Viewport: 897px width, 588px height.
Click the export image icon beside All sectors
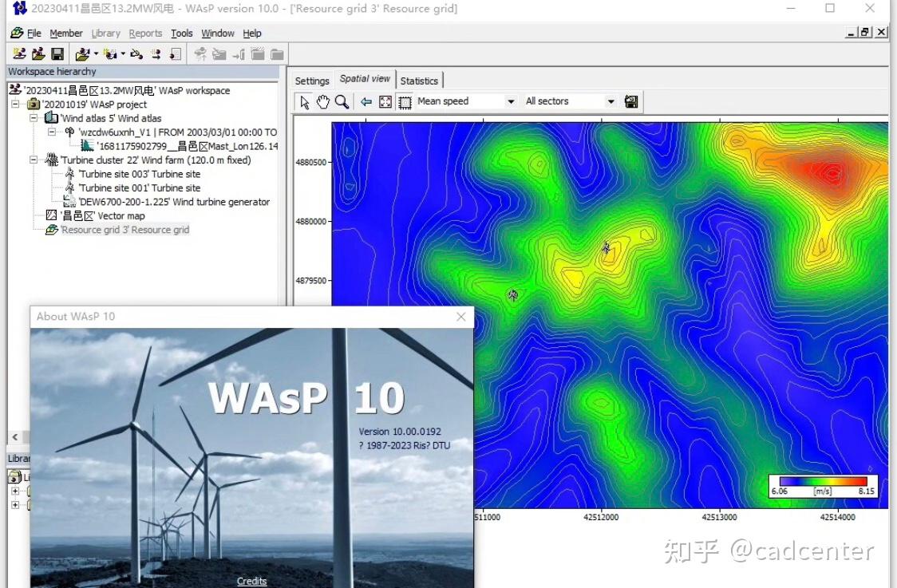(630, 101)
